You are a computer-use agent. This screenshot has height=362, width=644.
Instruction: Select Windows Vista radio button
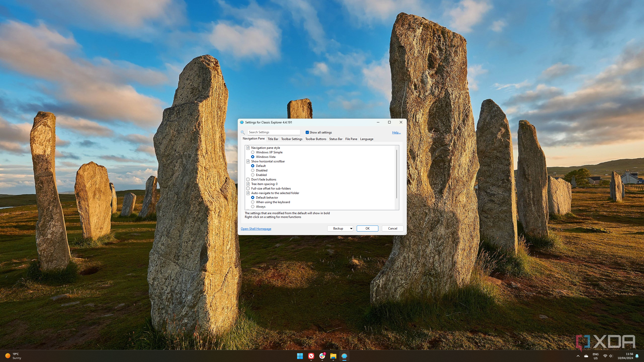pyautogui.click(x=253, y=157)
